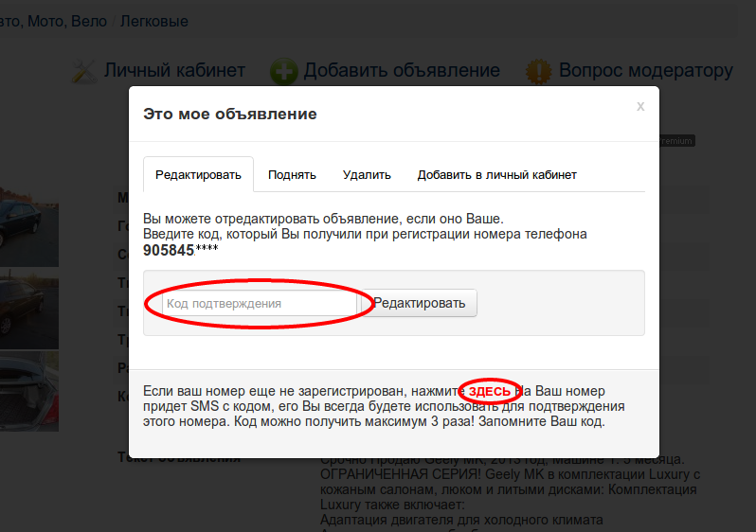Switch to the Редактировать tab
The image size is (756, 532).
(x=198, y=175)
